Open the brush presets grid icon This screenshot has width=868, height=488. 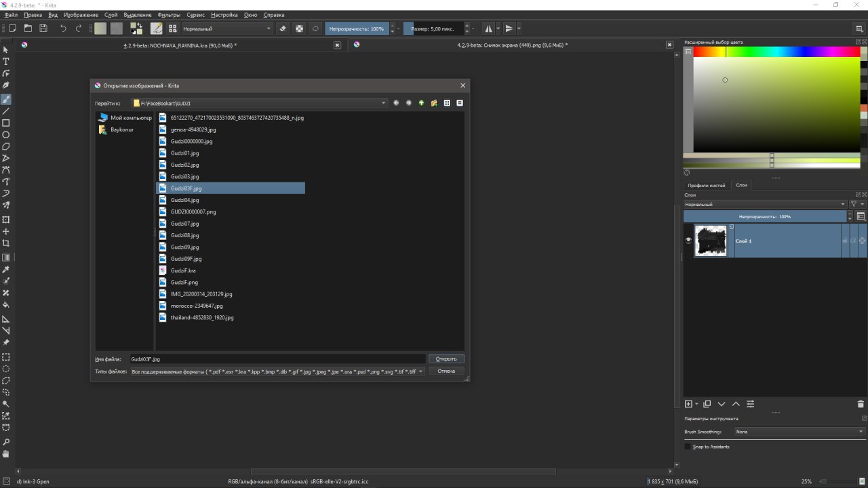(x=173, y=28)
